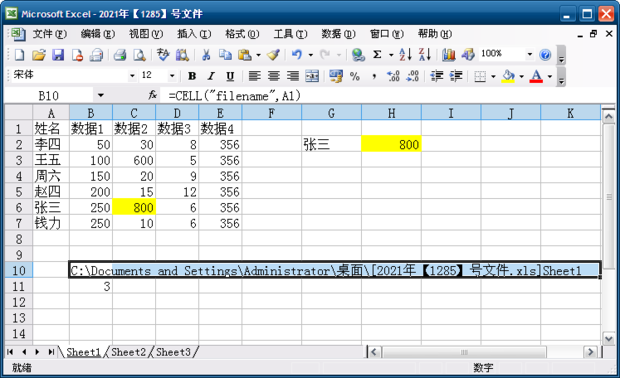Click the Save floppy disk icon
Viewport: 620px width, 378px height.
[58, 55]
